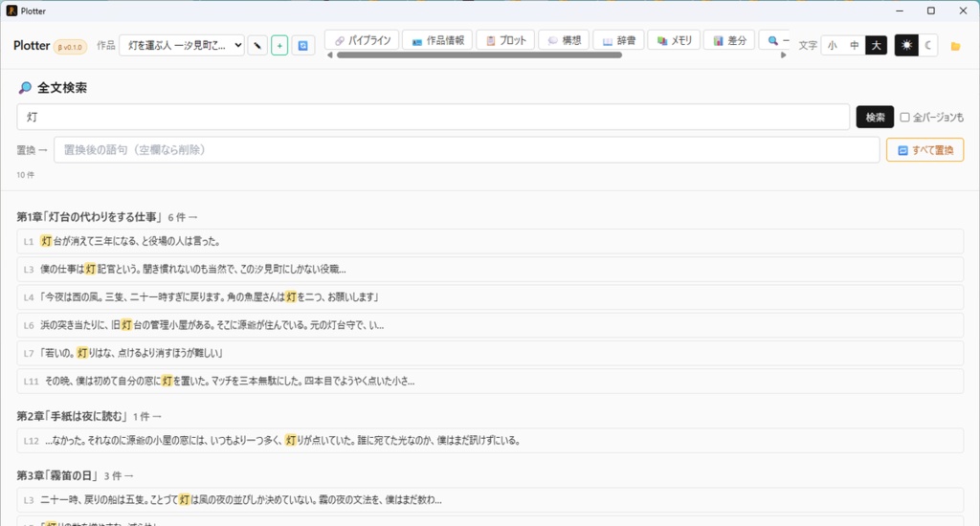Click the pencil edit icon beside work selector
The width and height of the screenshot is (980, 526).
tap(257, 46)
